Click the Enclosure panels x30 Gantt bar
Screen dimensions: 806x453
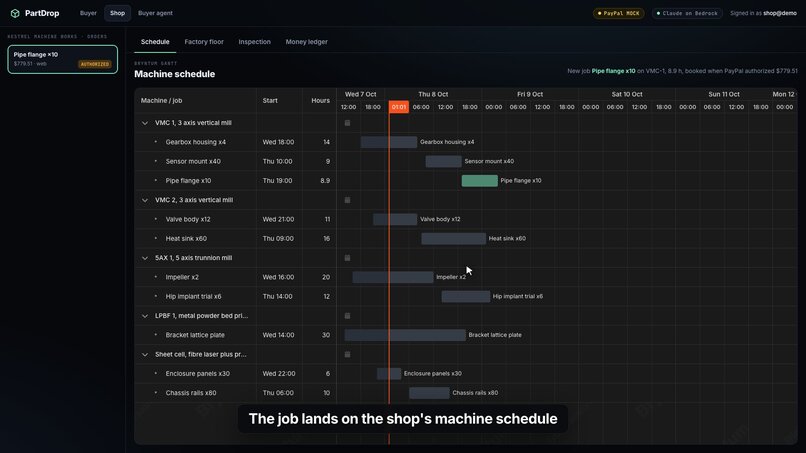tap(389, 373)
